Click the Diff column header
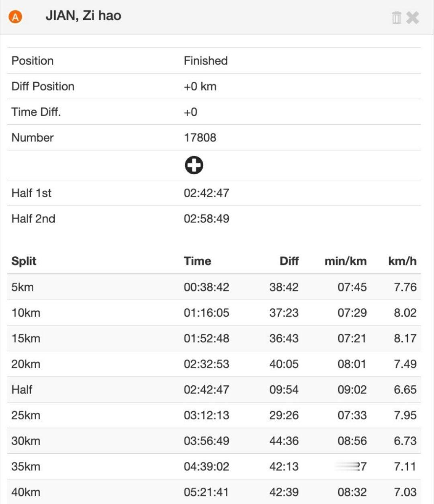The width and height of the screenshot is (434, 504). [x=289, y=261]
